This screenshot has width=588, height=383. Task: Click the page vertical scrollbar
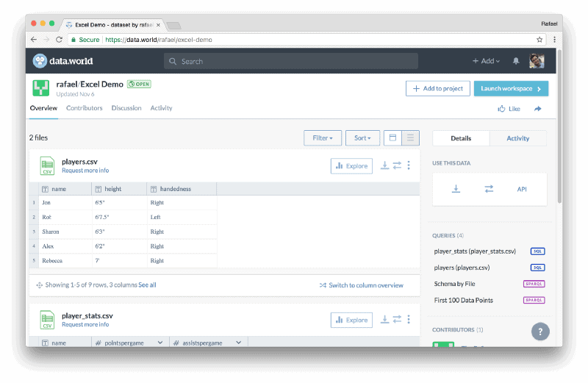(559, 127)
